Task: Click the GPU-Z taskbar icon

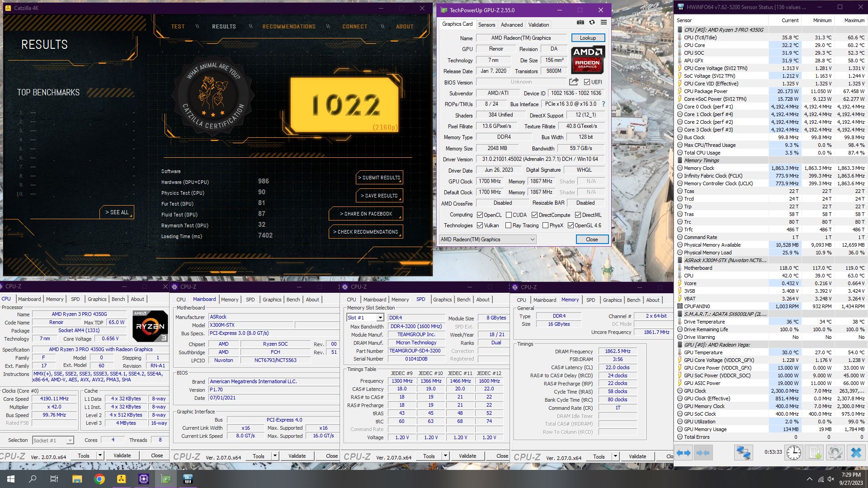Action: pos(166,479)
